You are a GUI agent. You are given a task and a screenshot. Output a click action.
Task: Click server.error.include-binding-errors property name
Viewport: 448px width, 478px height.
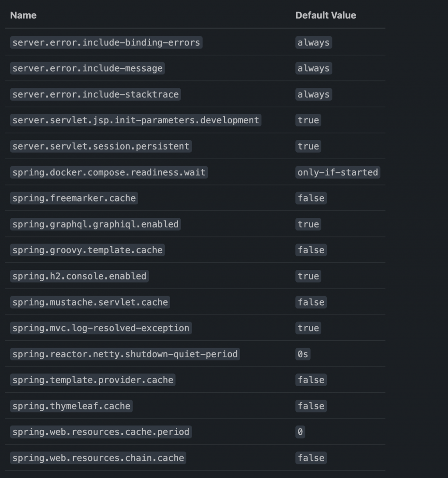[106, 42]
